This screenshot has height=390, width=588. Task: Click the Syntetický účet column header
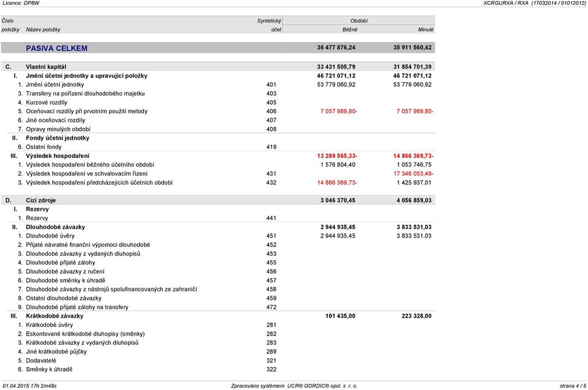[x=269, y=25]
